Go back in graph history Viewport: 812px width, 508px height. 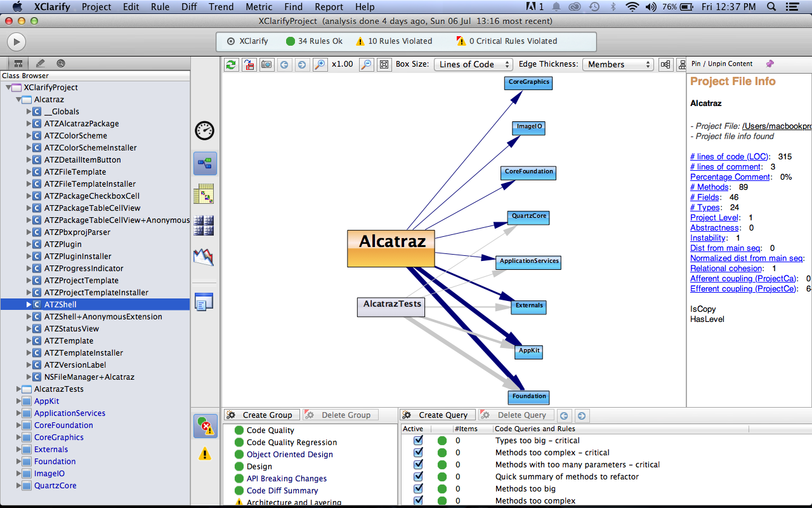coord(284,64)
